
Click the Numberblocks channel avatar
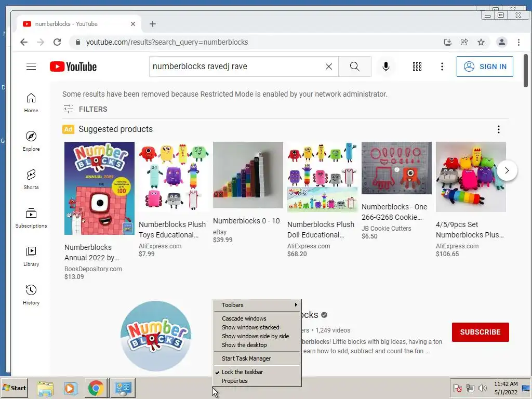point(156,336)
